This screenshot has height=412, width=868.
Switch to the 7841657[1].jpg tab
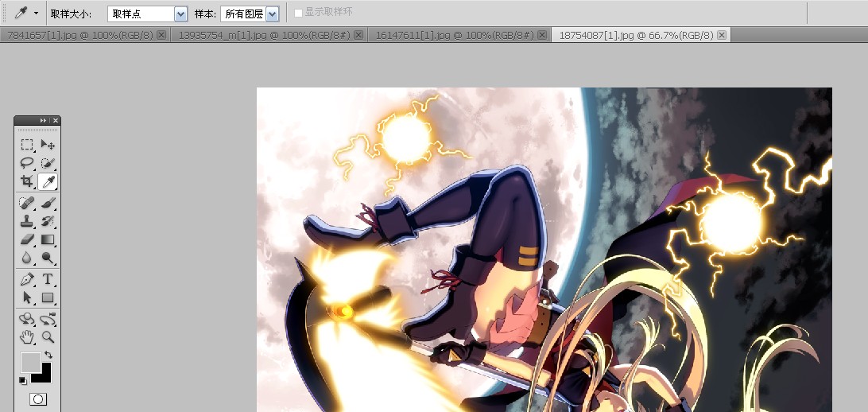point(80,35)
